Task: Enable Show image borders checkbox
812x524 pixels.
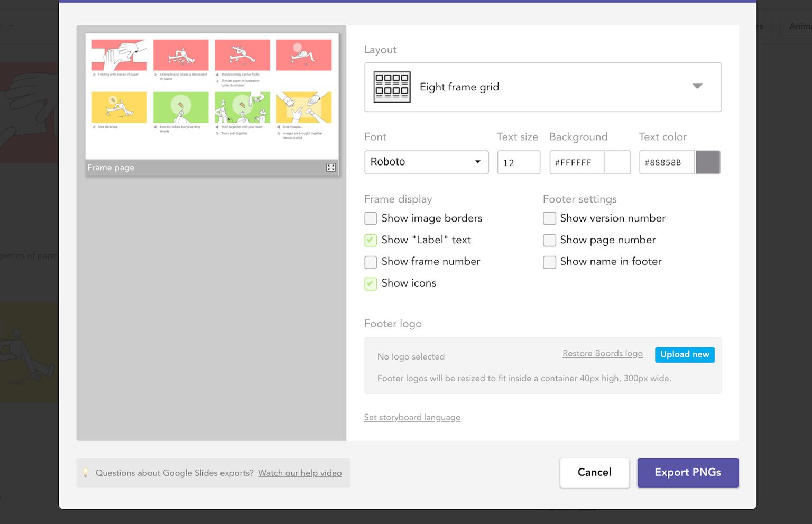Action: (x=371, y=218)
